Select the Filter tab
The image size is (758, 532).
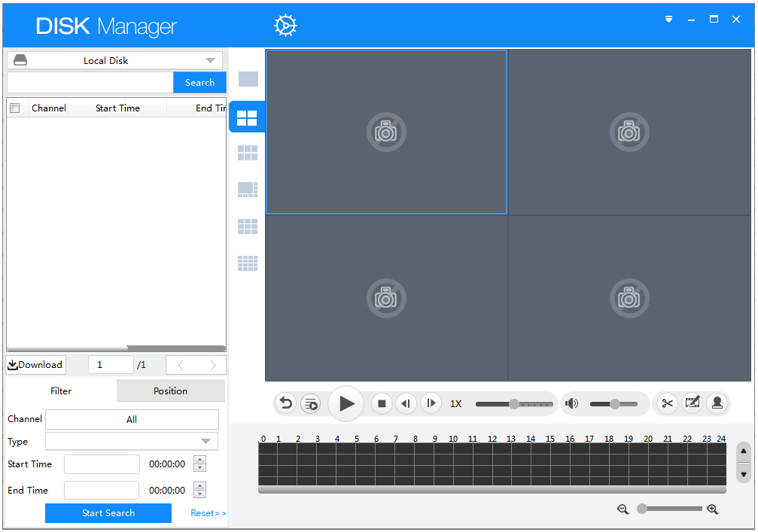pyautogui.click(x=61, y=391)
